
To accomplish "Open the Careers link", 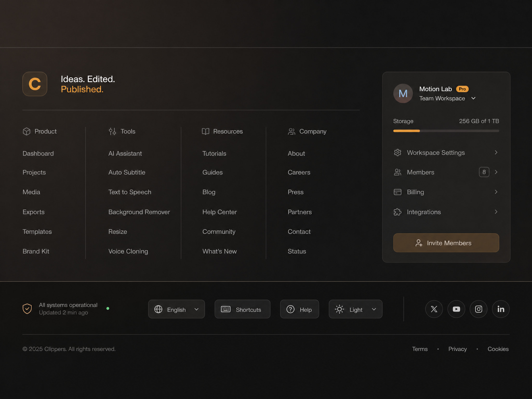I will [299, 172].
